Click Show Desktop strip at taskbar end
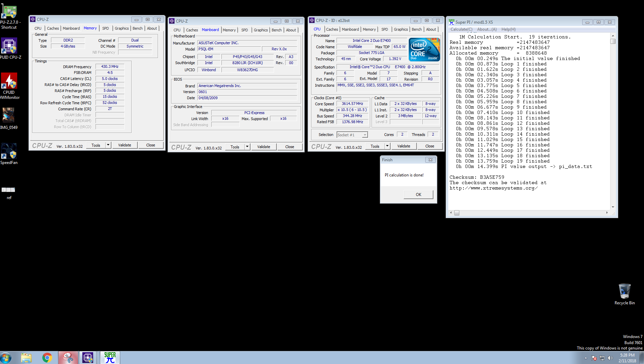This screenshot has height=364, width=644. [x=642, y=358]
